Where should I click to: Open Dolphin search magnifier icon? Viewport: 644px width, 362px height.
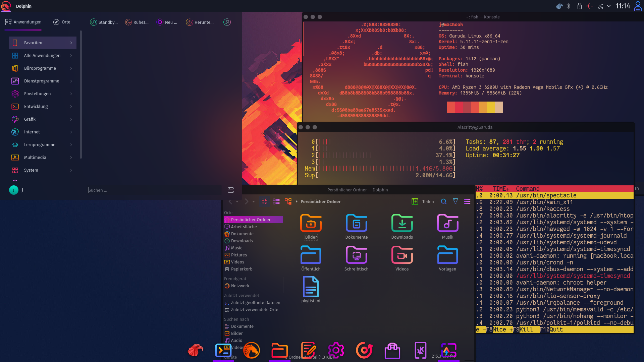(444, 201)
